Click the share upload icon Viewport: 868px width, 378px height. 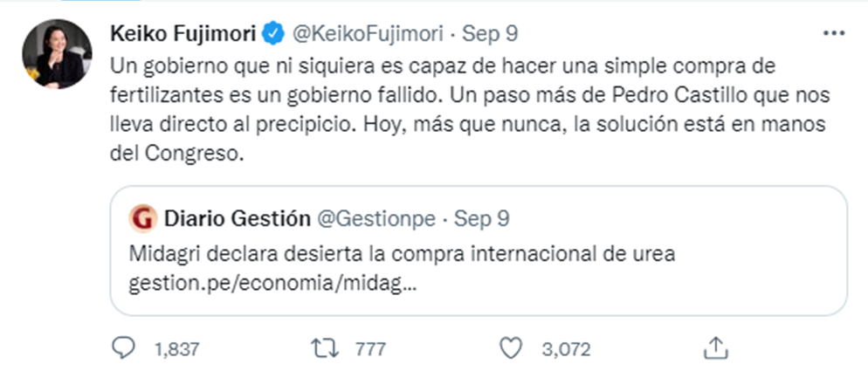tap(715, 348)
